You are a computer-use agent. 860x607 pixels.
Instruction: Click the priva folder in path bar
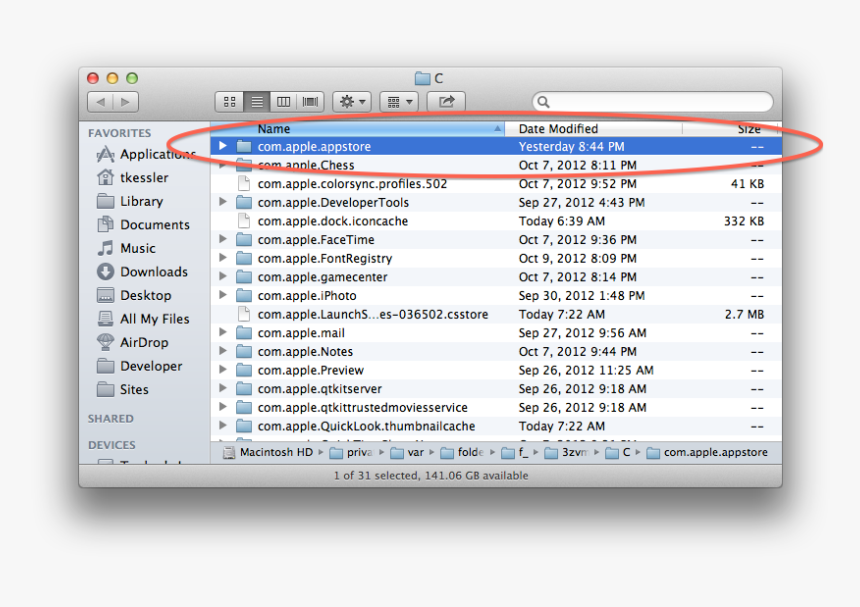tap(351, 452)
